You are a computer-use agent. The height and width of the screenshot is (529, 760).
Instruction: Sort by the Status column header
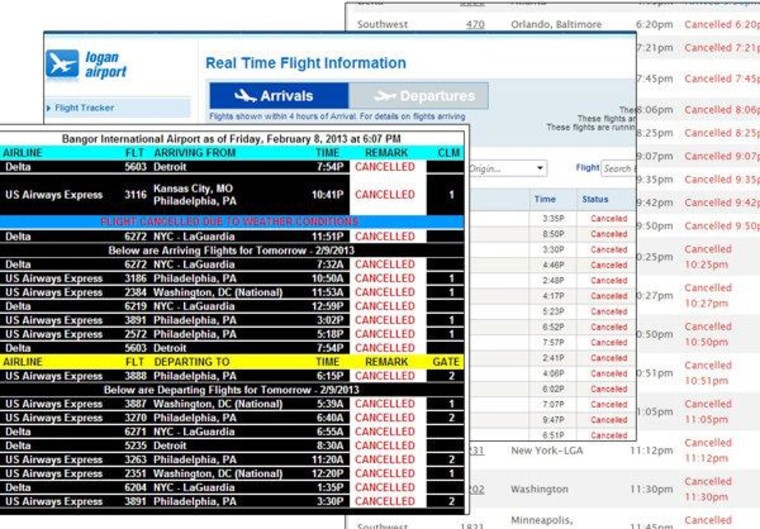click(x=595, y=199)
